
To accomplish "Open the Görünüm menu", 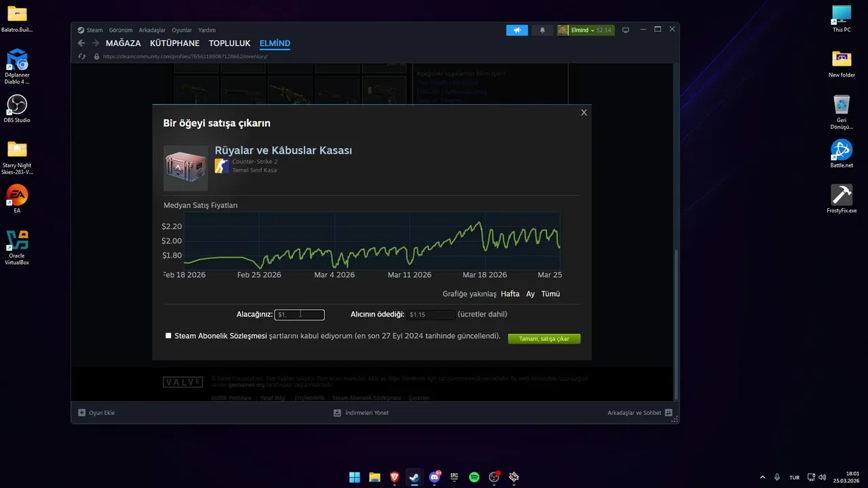I will point(121,30).
